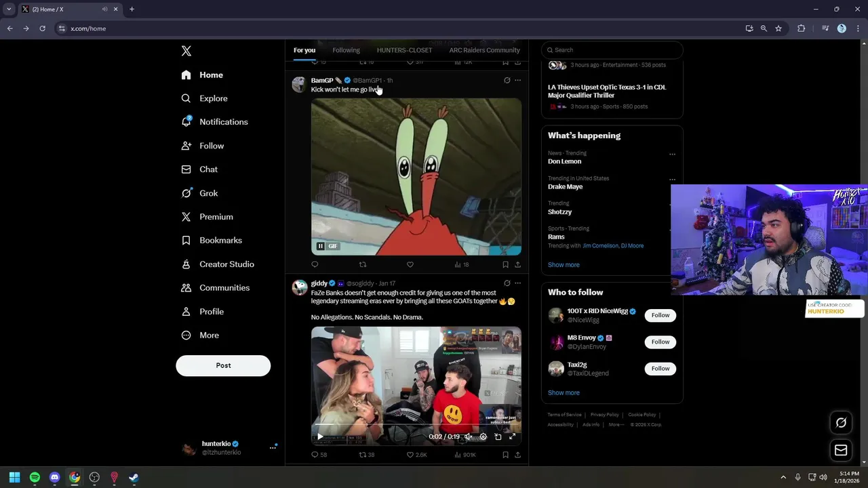Open the Profile page
Viewport: 868px width, 488px height.
[203, 312]
